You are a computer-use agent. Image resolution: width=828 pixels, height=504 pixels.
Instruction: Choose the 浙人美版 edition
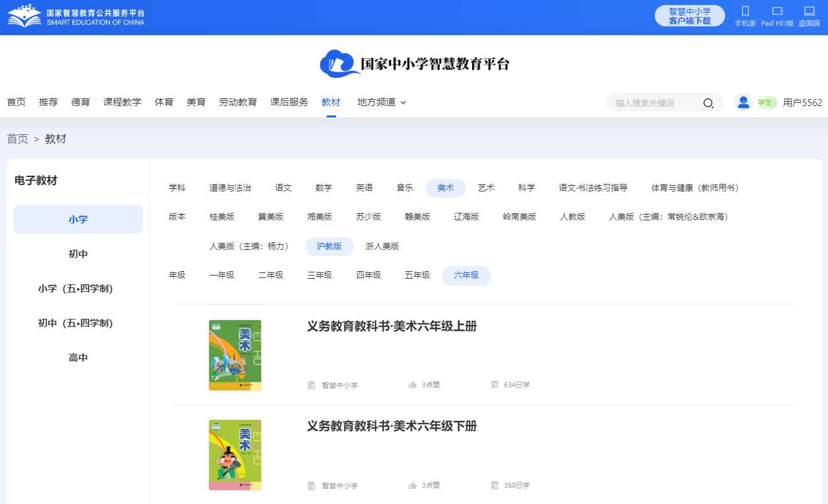[x=382, y=246]
